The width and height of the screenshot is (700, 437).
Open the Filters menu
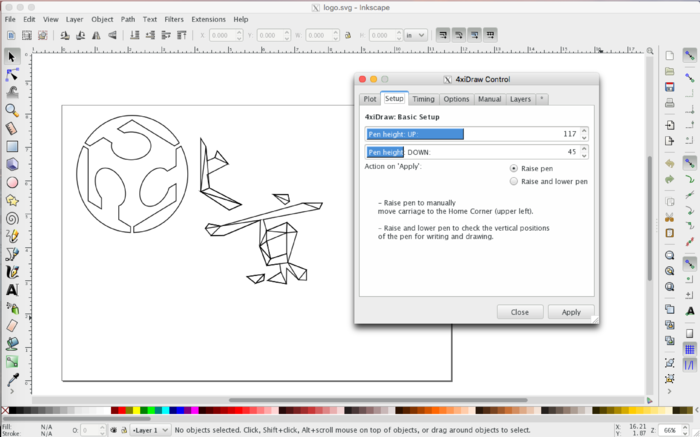174,19
